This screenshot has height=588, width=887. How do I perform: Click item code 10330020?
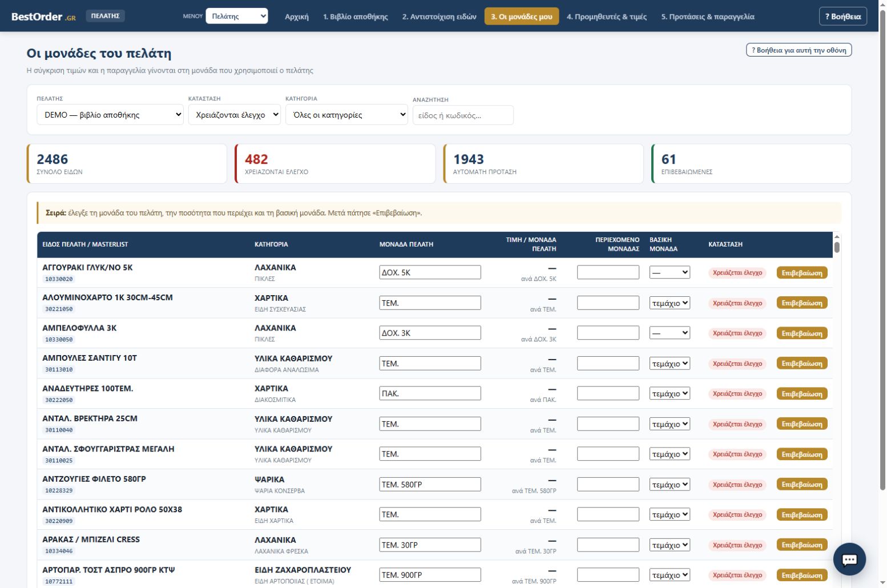tap(59, 279)
